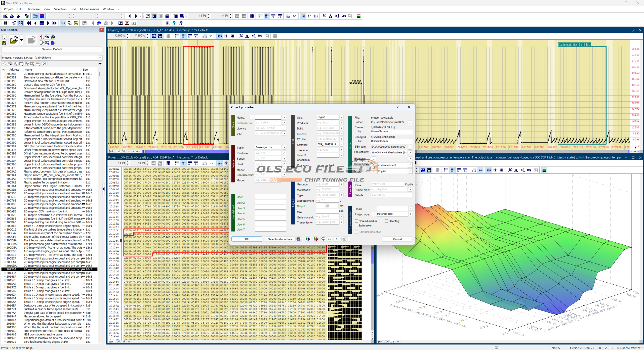644x350 pixels.
Task: Check the Spi marker checkbox
Action: [x=356, y=226]
